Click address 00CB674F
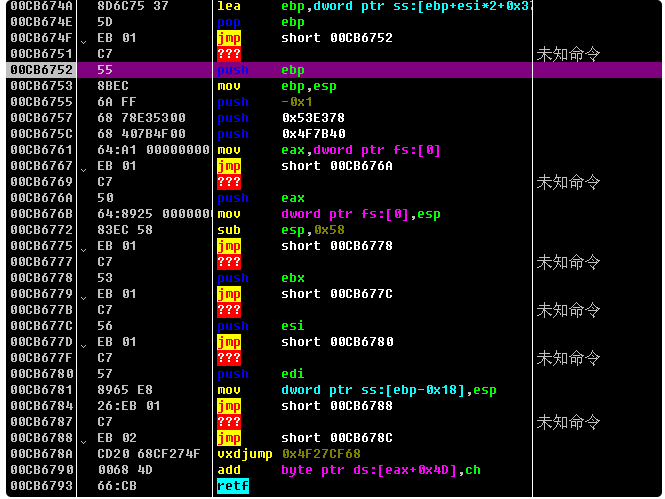665x499 pixels. tap(42, 38)
